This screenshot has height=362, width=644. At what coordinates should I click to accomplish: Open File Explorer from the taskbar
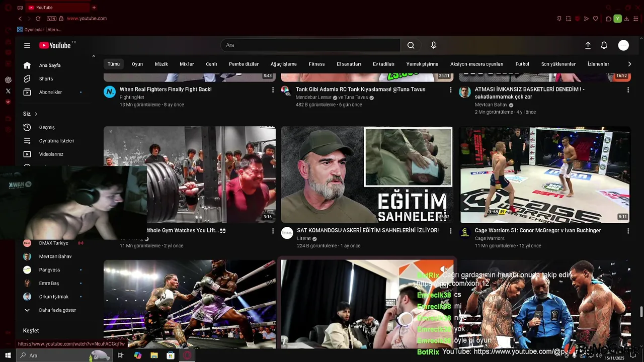(154, 355)
